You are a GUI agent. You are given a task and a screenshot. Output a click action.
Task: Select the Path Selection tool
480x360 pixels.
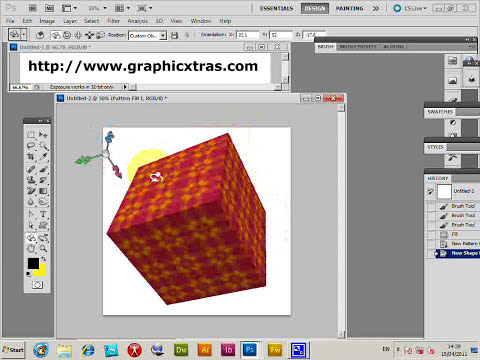tap(31, 225)
